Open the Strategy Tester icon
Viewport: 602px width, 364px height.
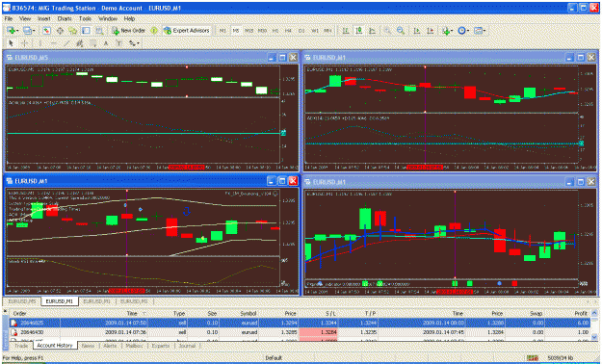tap(99, 31)
